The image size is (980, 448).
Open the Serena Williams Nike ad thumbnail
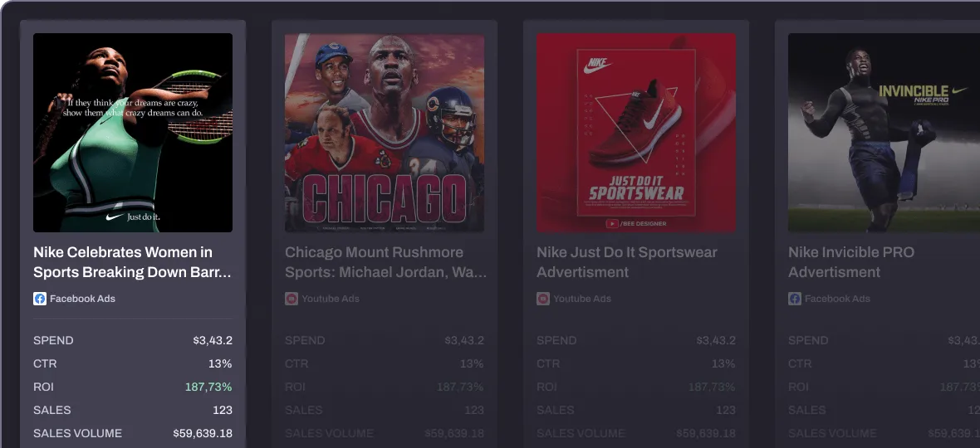[x=133, y=133]
